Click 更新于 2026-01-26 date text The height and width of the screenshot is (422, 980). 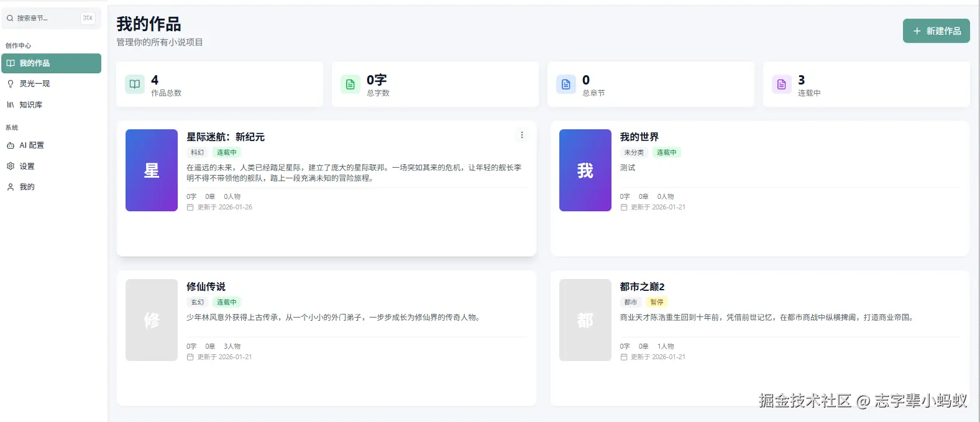pyautogui.click(x=225, y=208)
